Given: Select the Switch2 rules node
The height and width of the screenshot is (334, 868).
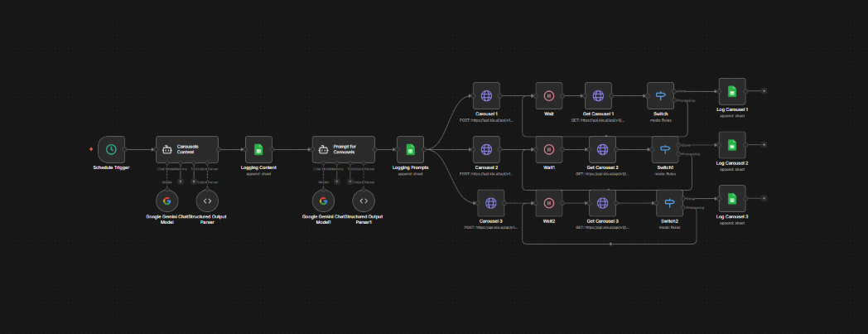Looking at the screenshot, I should [670, 203].
